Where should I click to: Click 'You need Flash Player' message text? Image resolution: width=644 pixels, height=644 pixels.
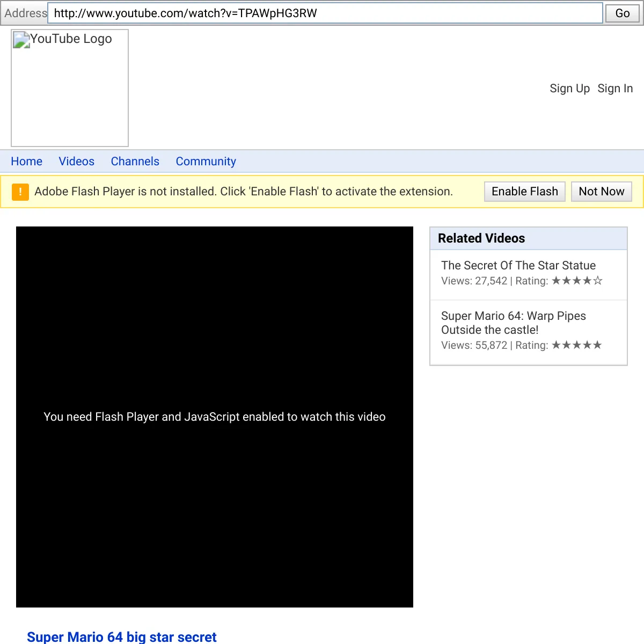[x=215, y=417]
